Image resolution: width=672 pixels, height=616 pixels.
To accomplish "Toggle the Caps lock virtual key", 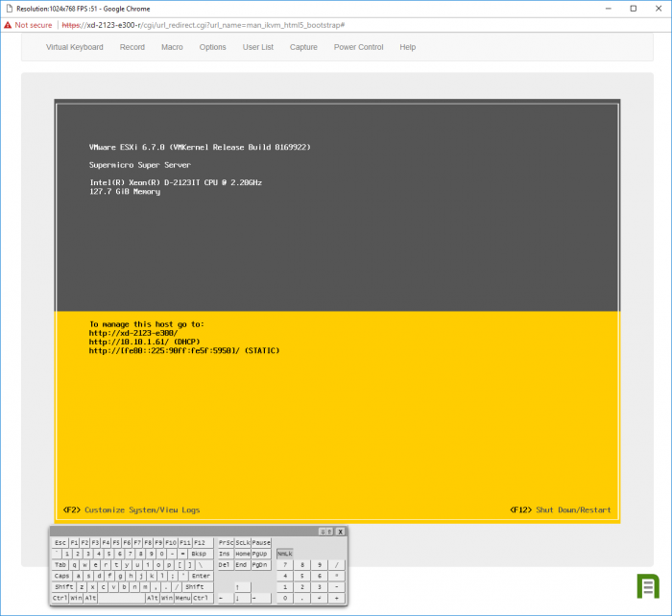I will [62, 576].
